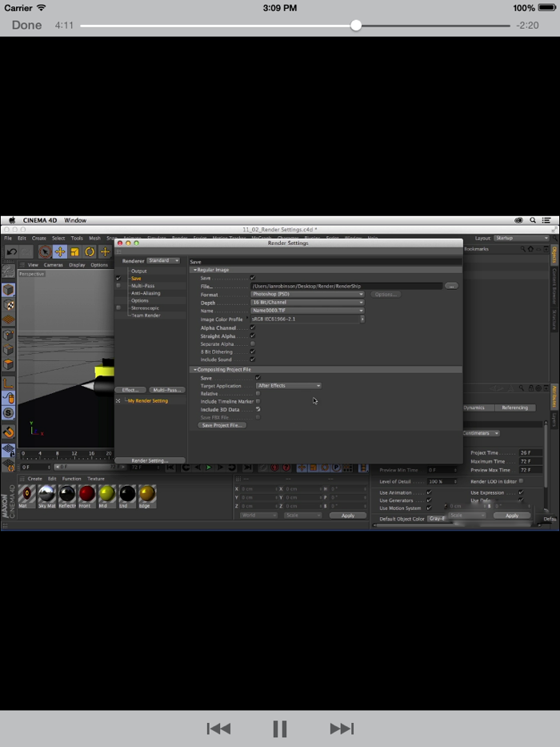Screen dimensions: 560x747
Task: Click search icon in Object Manager
Action: click(523, 249)
